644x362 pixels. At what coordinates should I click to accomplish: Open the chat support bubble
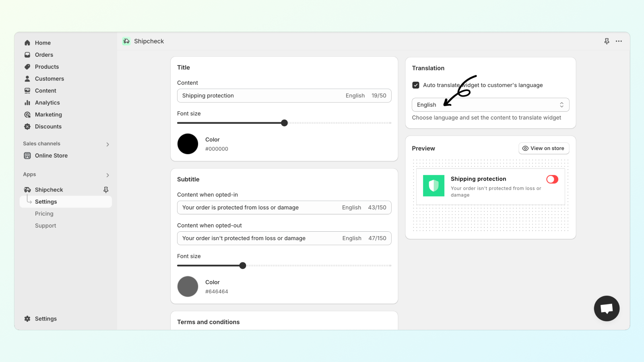(x=607, y=309)
